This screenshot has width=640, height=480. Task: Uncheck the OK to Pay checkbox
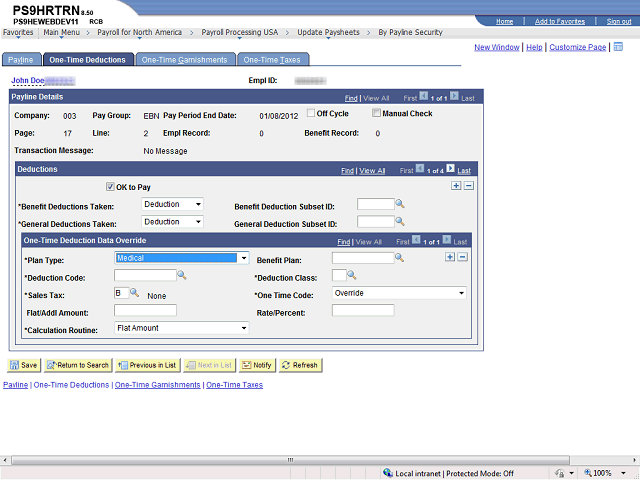pyautogui.click(x=110, y=187)
